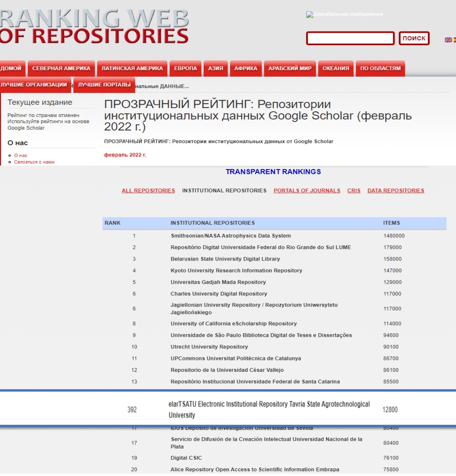The width and height of the screenshot is (456, 476).
Task: Click the RANK column header
Action: tap(112, 223)
